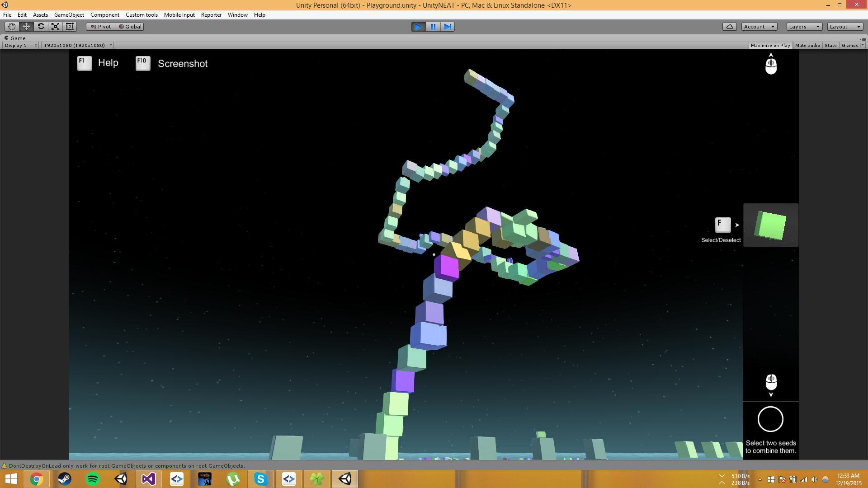The image size is (868, 488).
Task: Select the green seed cube swatch
Action: pos(770,225)
